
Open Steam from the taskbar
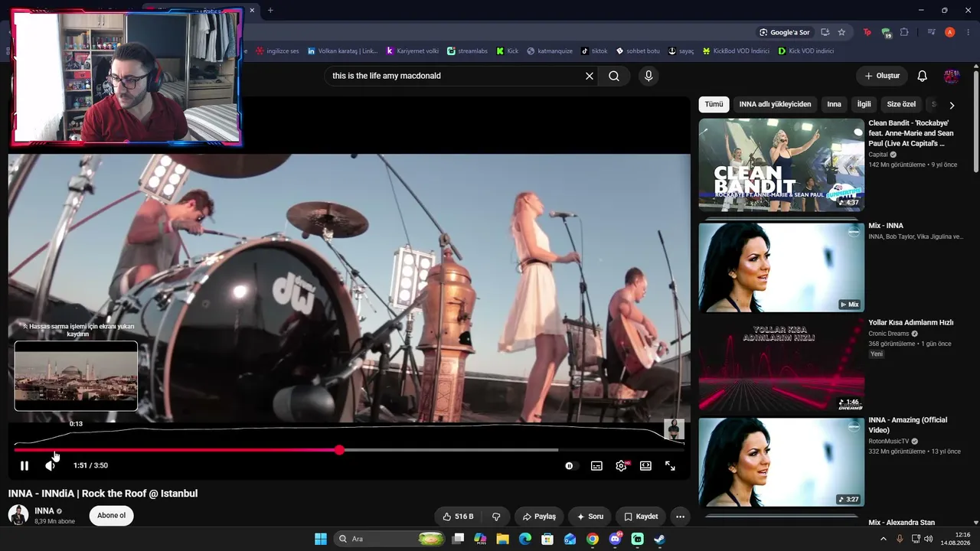659,539
